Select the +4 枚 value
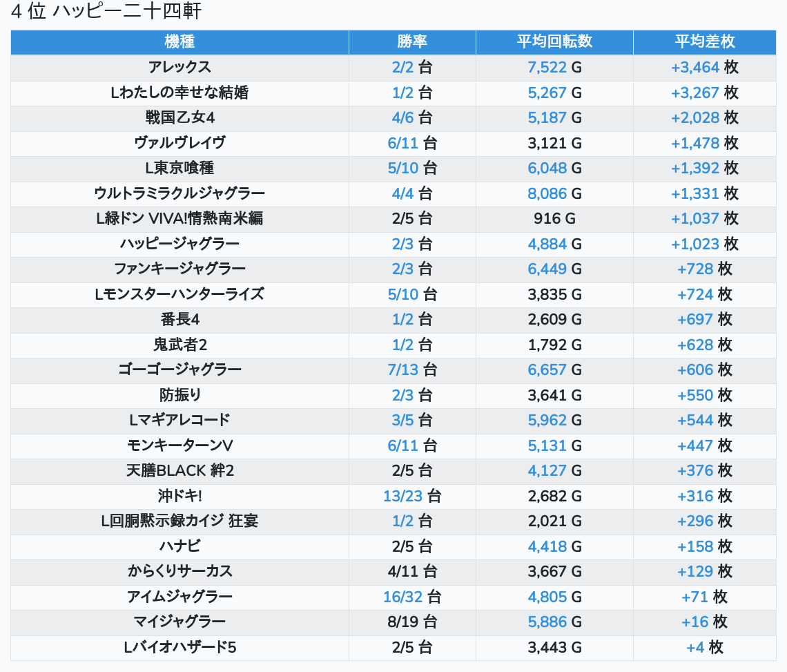 pos(705,647)
